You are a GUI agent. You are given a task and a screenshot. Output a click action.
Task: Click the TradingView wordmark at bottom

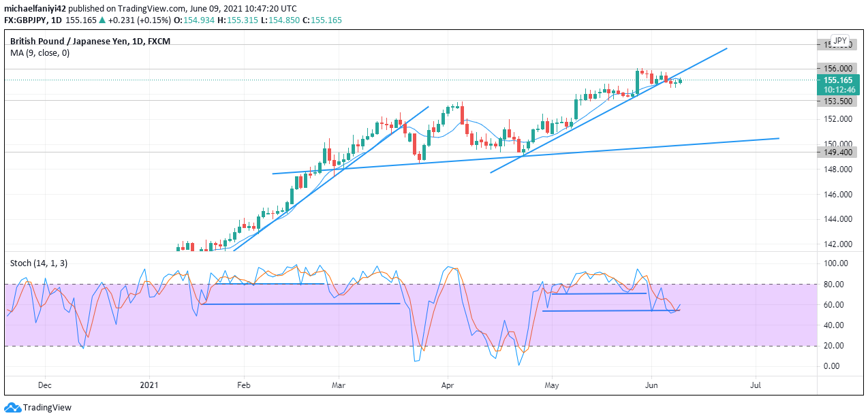click(x=47, y=408)
